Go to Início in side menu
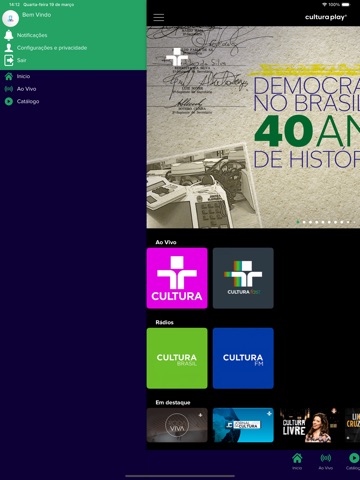The image size is (360, 480). click(23, 76)
